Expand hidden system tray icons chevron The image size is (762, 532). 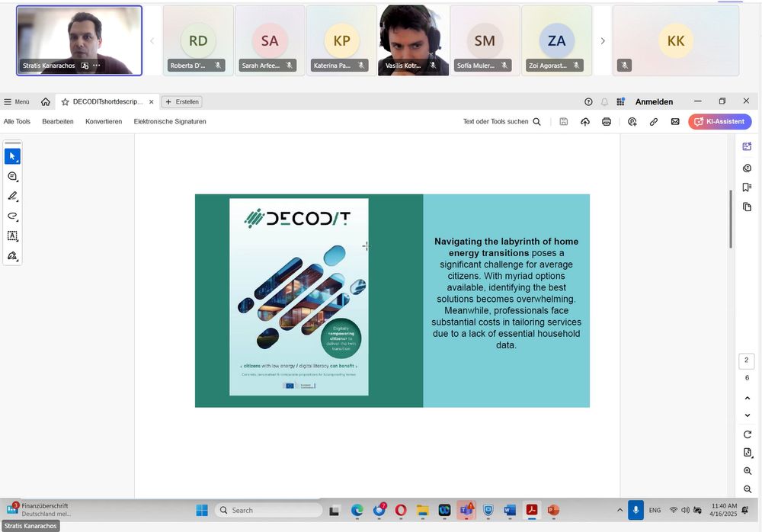tap(620, 510)
